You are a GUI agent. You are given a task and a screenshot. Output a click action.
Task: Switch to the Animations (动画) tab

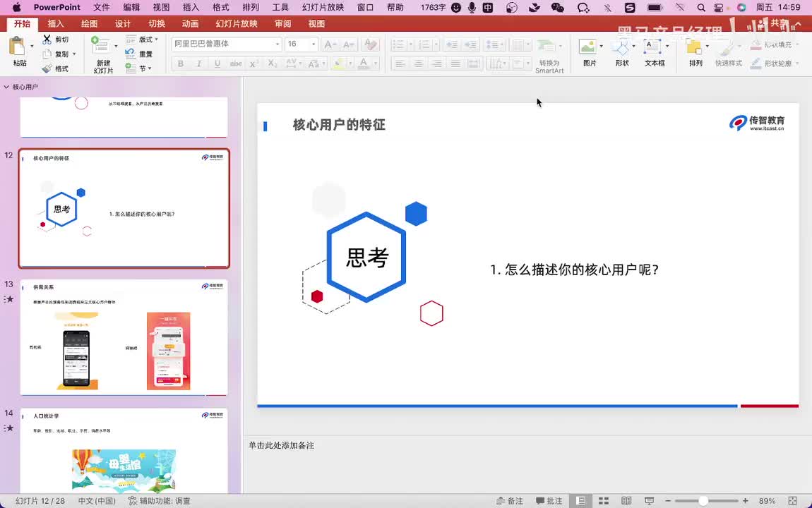(190, 24)
